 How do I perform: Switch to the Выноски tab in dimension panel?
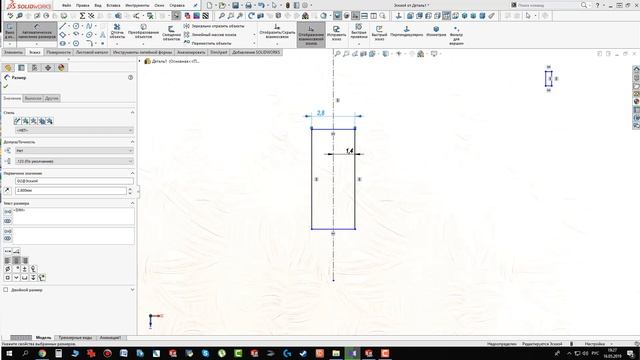pos(33,98)
